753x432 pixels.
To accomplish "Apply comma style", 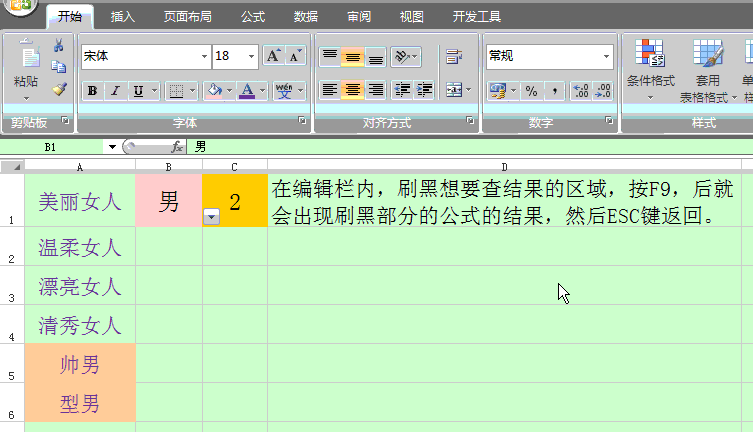I will tap(555, 91).
